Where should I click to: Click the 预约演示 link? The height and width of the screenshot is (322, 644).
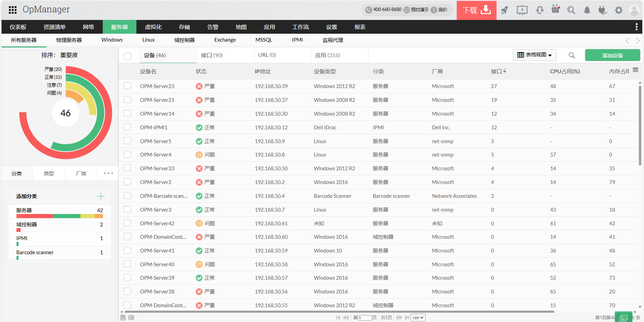click(x=417, y=10)
